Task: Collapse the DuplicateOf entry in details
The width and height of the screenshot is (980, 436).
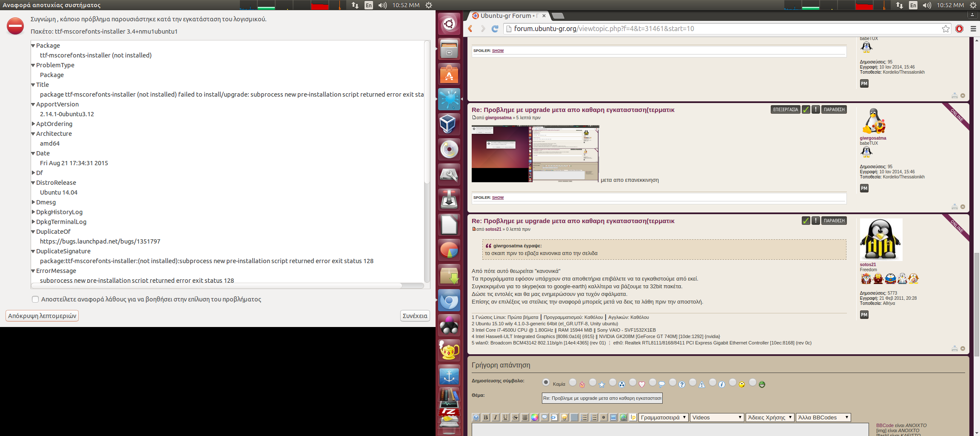Action: (33, 232)
